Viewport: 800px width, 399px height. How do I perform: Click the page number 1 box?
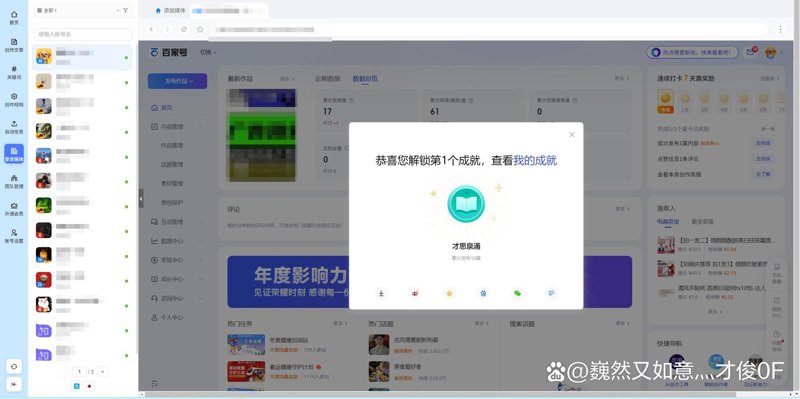[x=79, y=371]
